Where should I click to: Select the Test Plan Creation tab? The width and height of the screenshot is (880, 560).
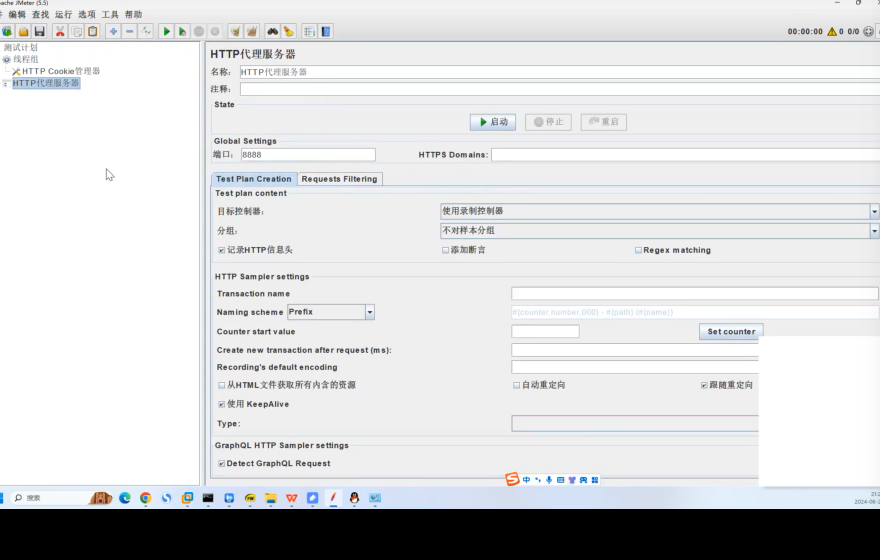pos(254,179)
